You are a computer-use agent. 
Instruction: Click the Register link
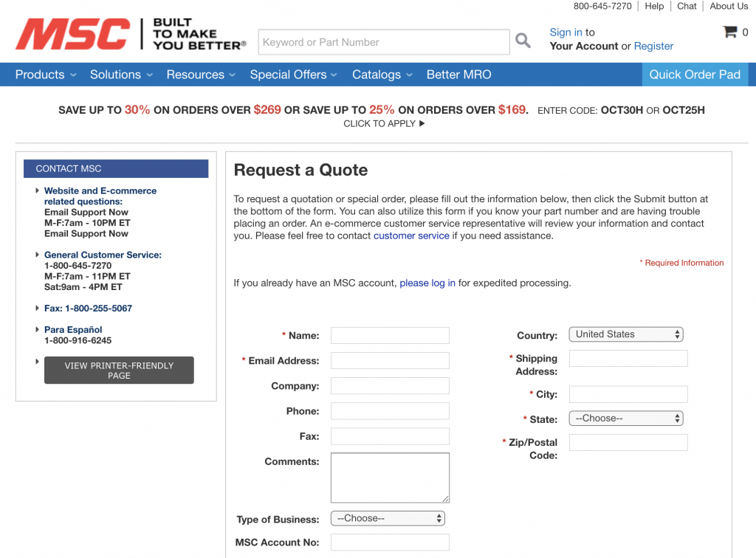point(653,46)
